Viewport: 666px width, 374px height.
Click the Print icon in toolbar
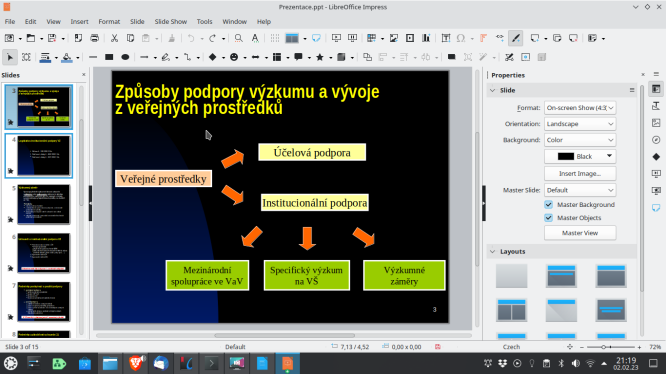[94, 38]
